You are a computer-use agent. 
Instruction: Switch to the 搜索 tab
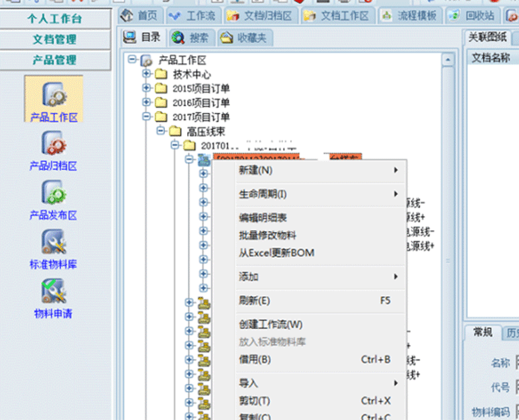click(190, 38)
